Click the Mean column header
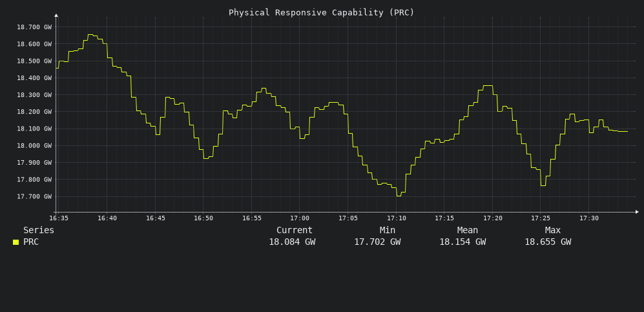 point(468,231)
